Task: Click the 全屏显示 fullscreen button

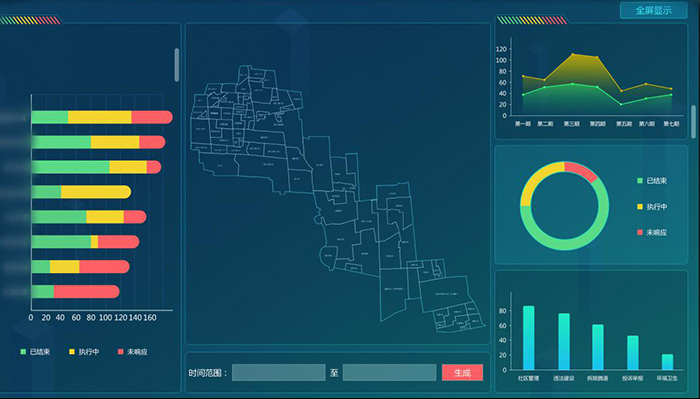Action: point(654,11)
